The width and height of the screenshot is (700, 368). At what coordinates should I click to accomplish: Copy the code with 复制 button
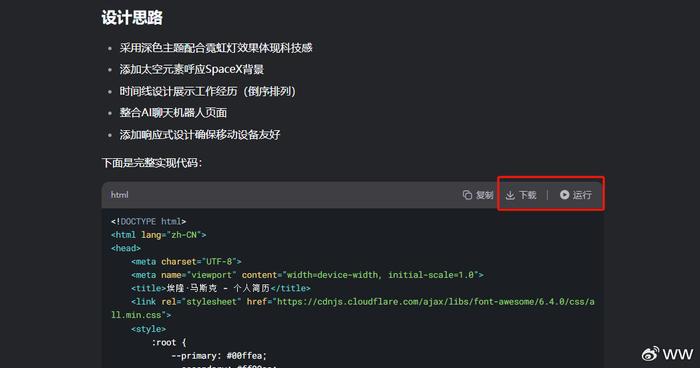[478, 195]
